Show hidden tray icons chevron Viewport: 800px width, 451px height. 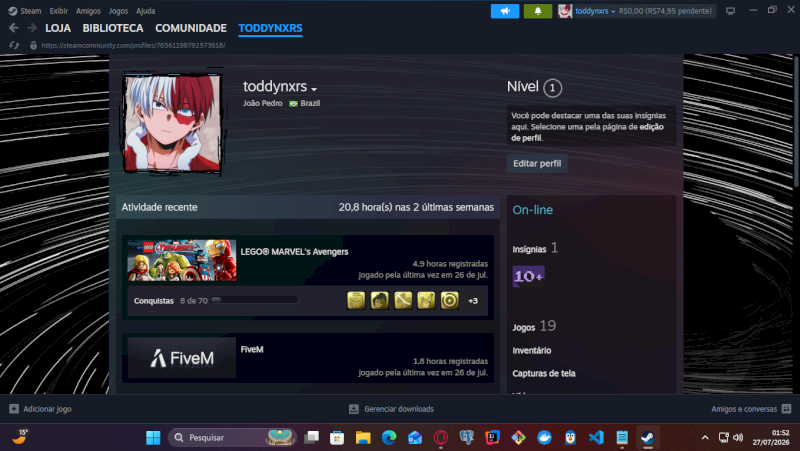pos(705,437)
